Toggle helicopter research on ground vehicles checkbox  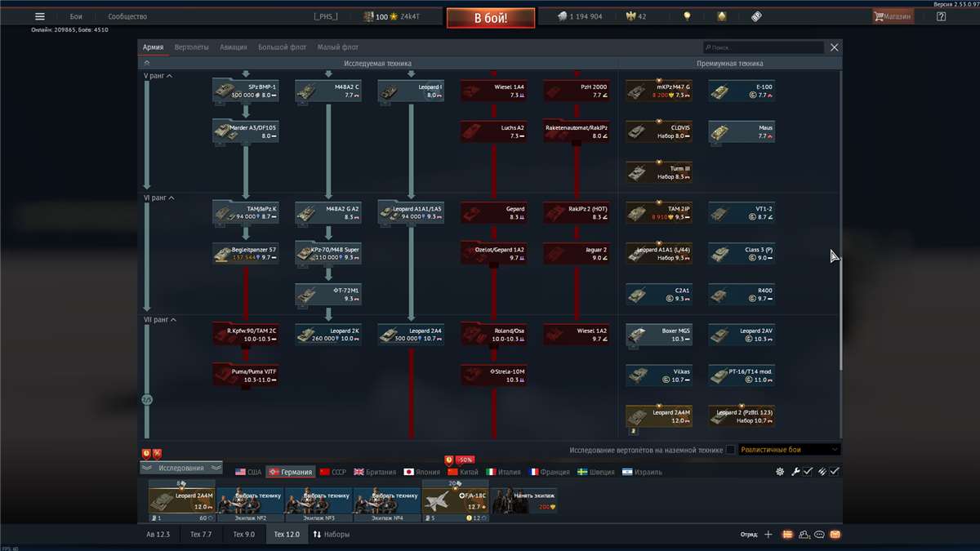730,450
